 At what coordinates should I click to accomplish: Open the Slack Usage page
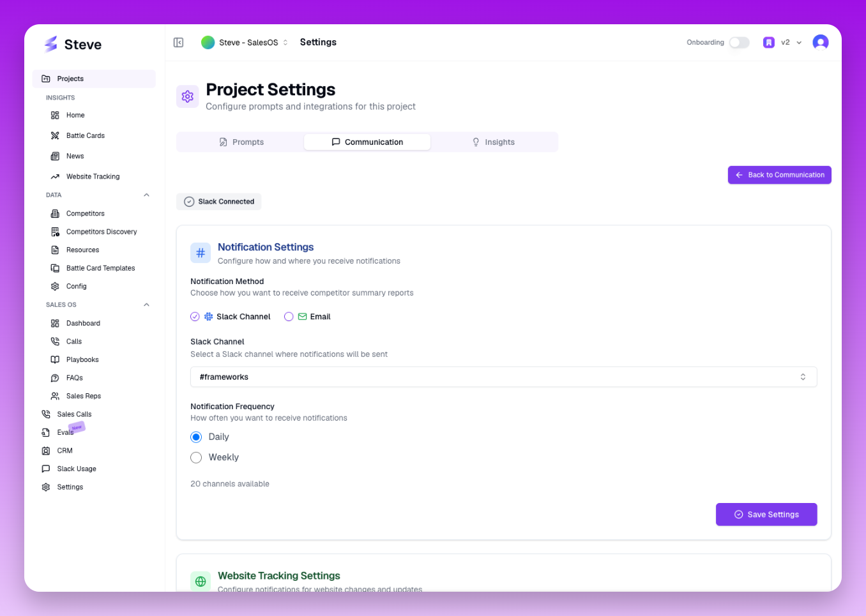pos(76,469)
